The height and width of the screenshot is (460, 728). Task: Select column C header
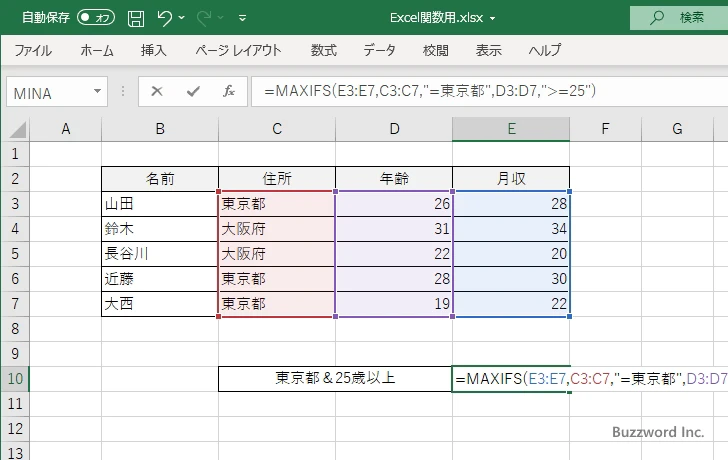[x=277, y=129]
